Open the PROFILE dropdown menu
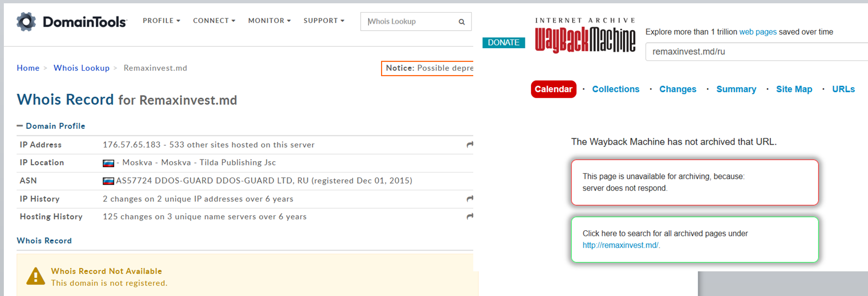 click(x=161, y=21)
